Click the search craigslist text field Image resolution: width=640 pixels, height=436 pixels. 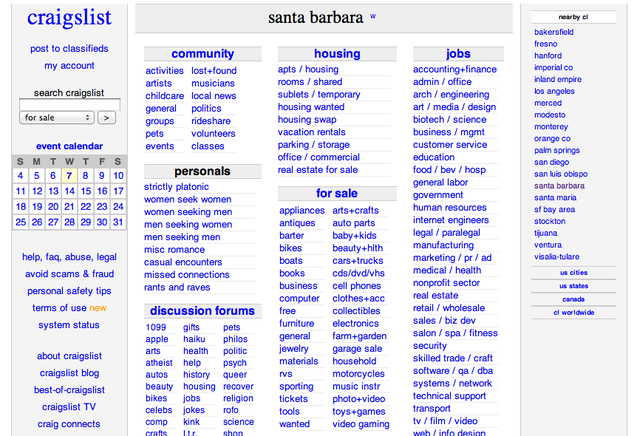coord(69,105)
